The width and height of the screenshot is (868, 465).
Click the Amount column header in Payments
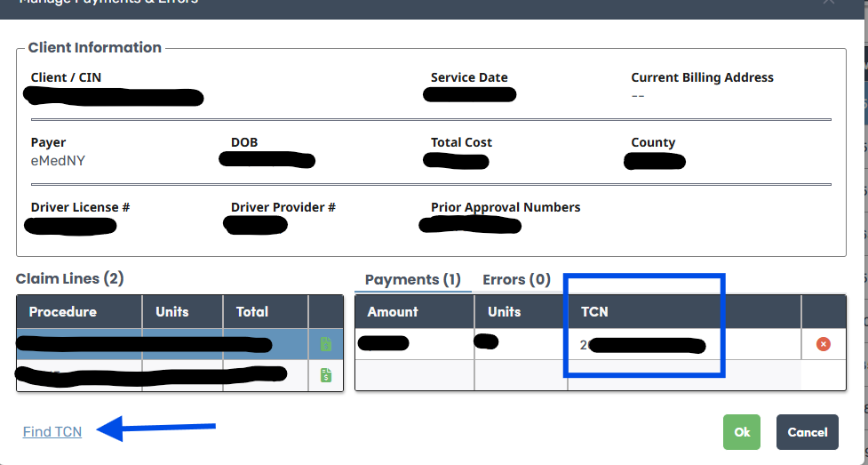[x=393, y=312]
